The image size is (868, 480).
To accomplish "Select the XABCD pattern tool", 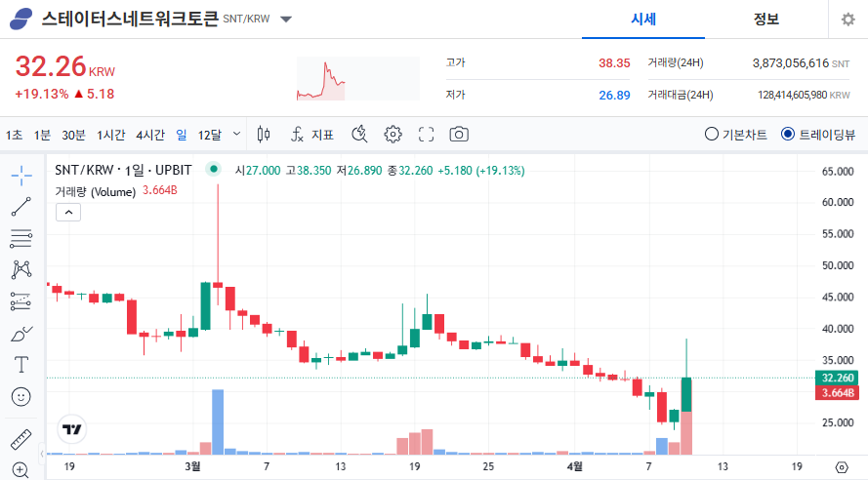I will [x=21, y=270].
